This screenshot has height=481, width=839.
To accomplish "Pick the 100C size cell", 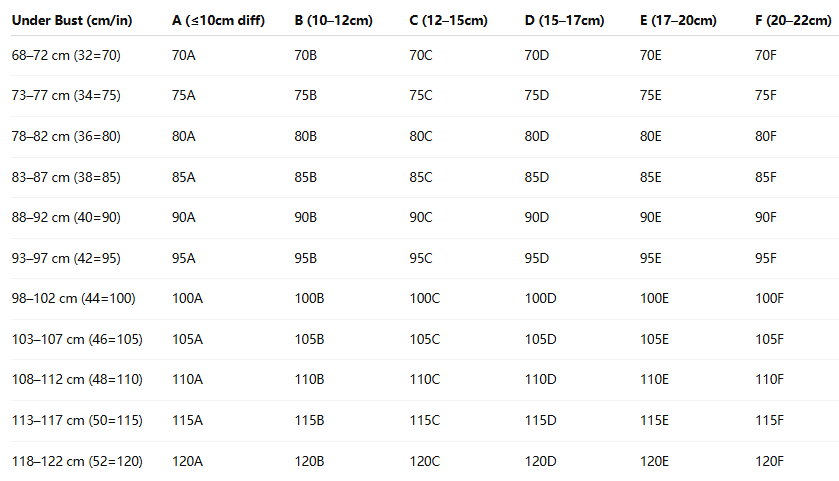I will [x=425, y=298].
